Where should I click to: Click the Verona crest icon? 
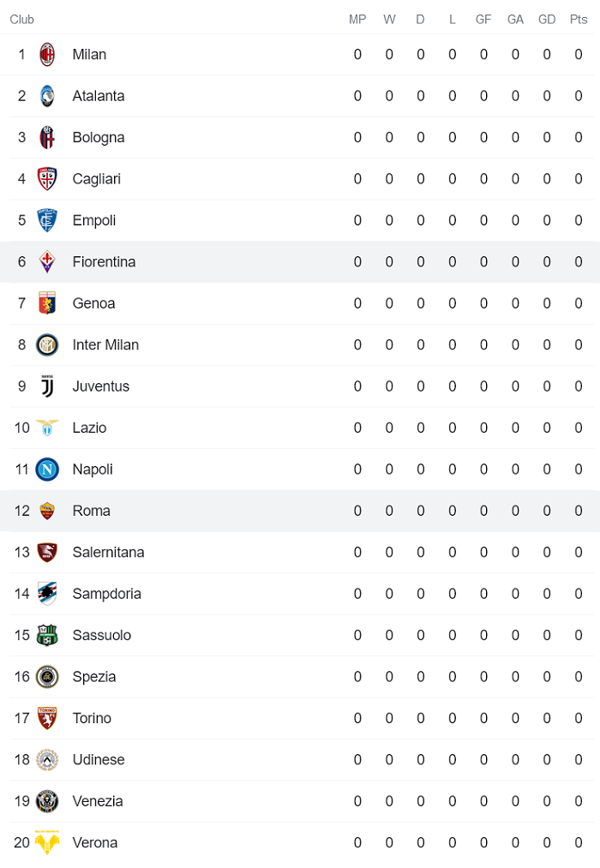[x=49, y=842]
